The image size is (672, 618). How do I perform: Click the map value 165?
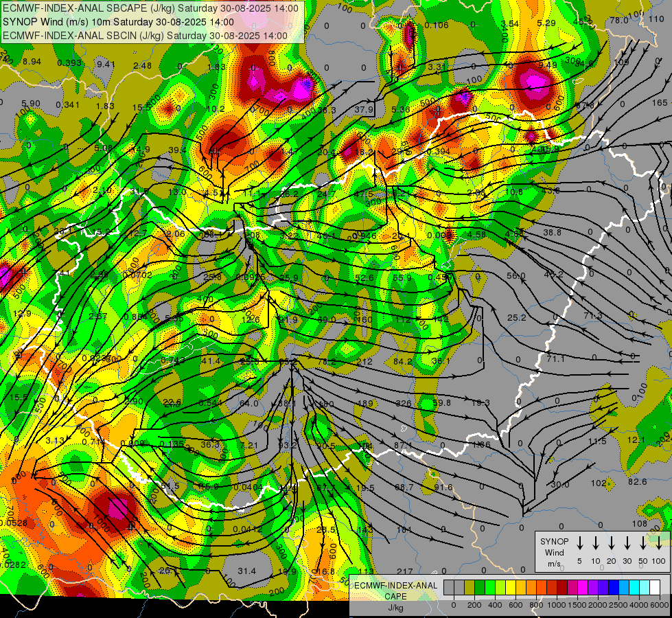pyautogui.click(x=660, y=102)
